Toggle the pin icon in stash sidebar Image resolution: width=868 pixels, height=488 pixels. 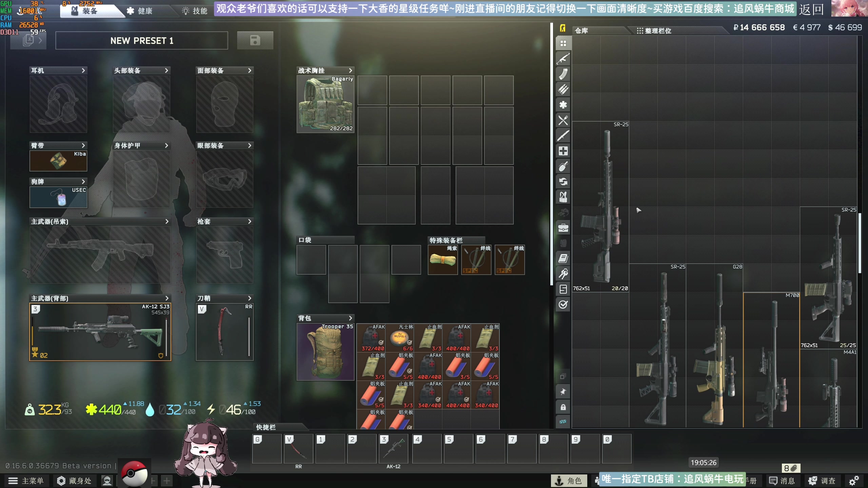(563, 392)
